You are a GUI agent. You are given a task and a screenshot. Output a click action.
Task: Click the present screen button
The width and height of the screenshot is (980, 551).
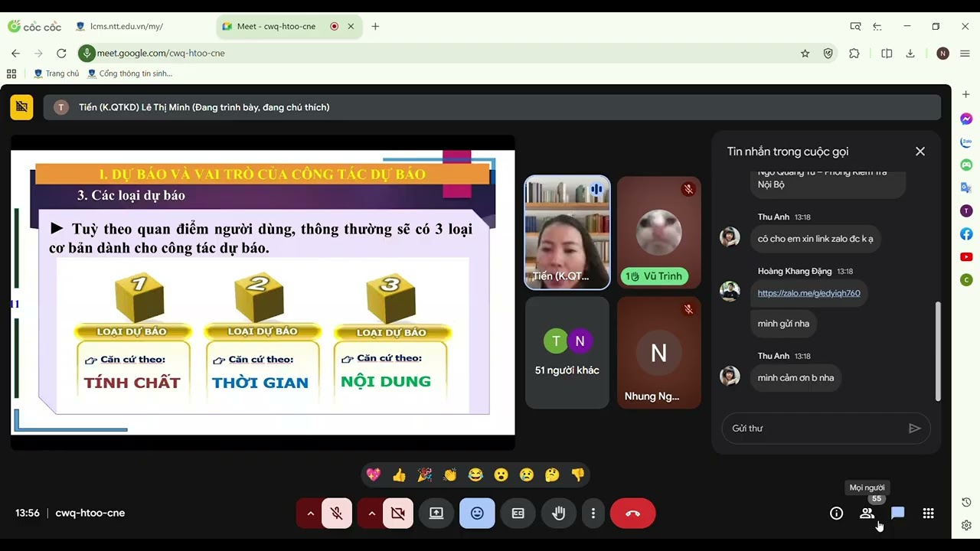tap(436, 514)
